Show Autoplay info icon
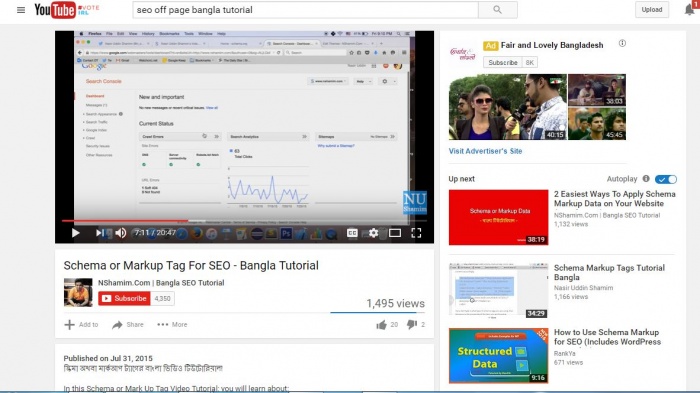 pyautogui.click(x=646, y=179)
